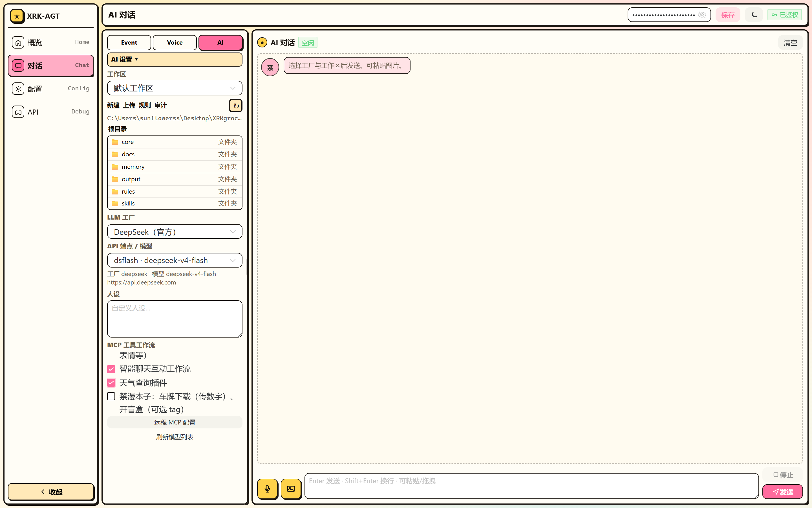Viewport: 812px width, 508px height.
Task: Open the 规则 link
Action: point(145,106)
